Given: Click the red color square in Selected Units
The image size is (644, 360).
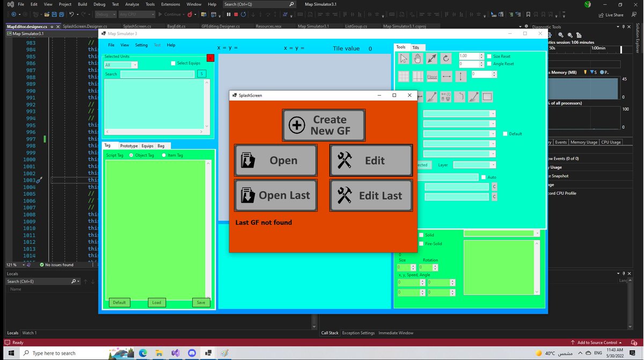Looking at the screenshot, I should click(x=210, y=58).
